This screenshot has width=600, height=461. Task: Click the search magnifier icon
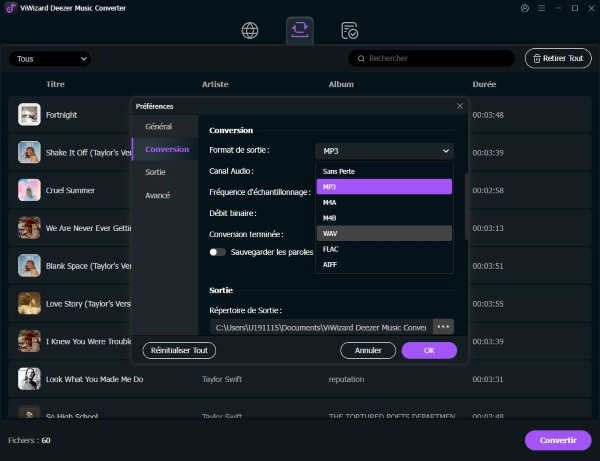click(361, 59)
